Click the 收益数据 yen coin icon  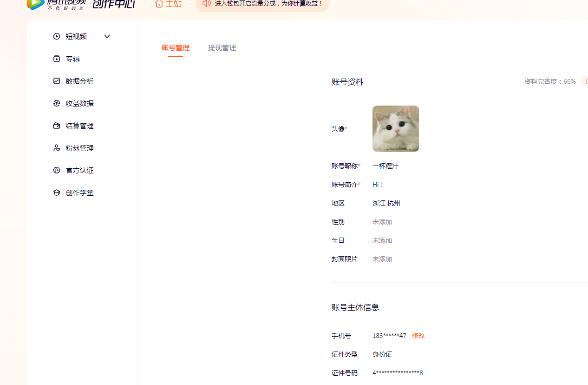pos(57,103)
